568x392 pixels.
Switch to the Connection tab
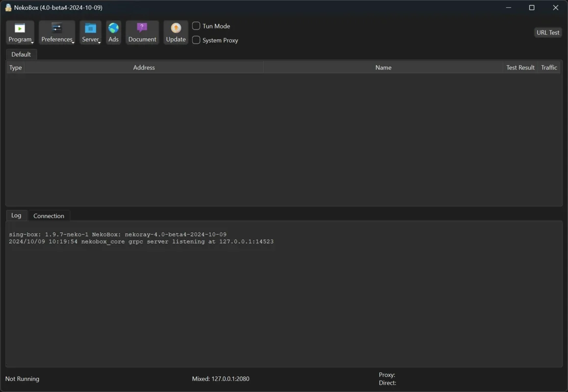coord(49,216)
